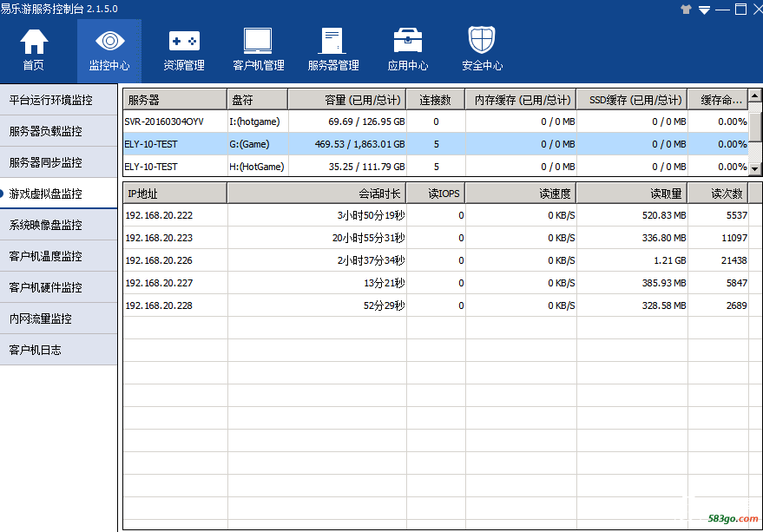Click capacity 35.25 / 111.79 GB
763x532 pixels.
(366, 167)
